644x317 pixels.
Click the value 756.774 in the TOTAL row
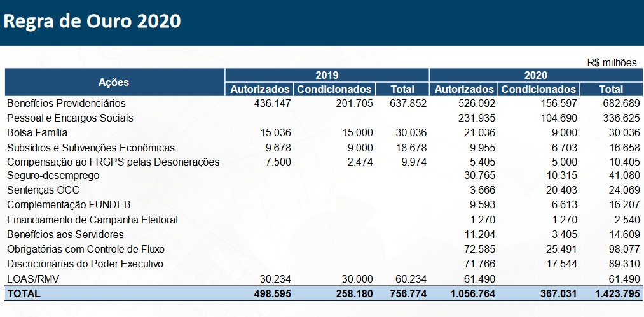tap(408, 293)
